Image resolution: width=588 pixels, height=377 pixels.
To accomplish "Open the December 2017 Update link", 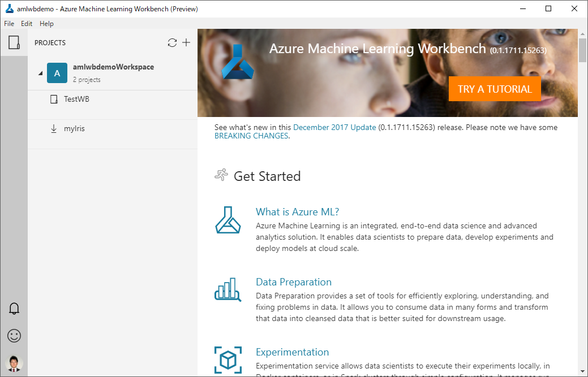I will [x=334, y=127].
